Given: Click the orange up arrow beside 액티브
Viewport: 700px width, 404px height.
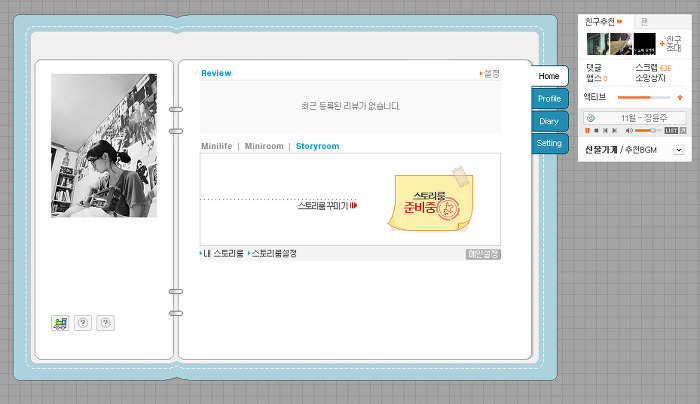Looking at the screenshot, I should coord(680,97).
